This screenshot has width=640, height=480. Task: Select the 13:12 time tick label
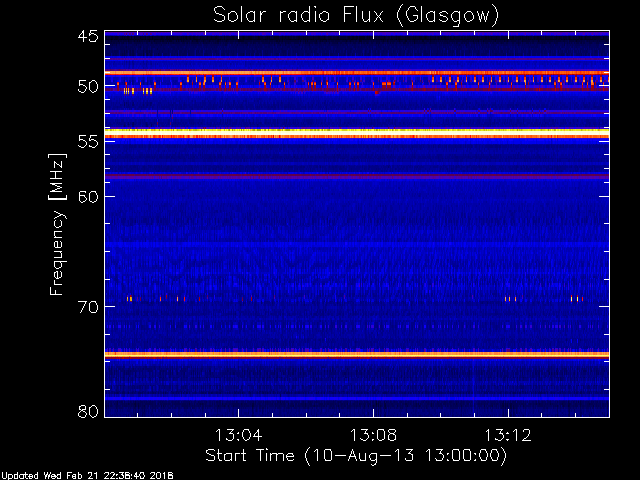[508, 435]
